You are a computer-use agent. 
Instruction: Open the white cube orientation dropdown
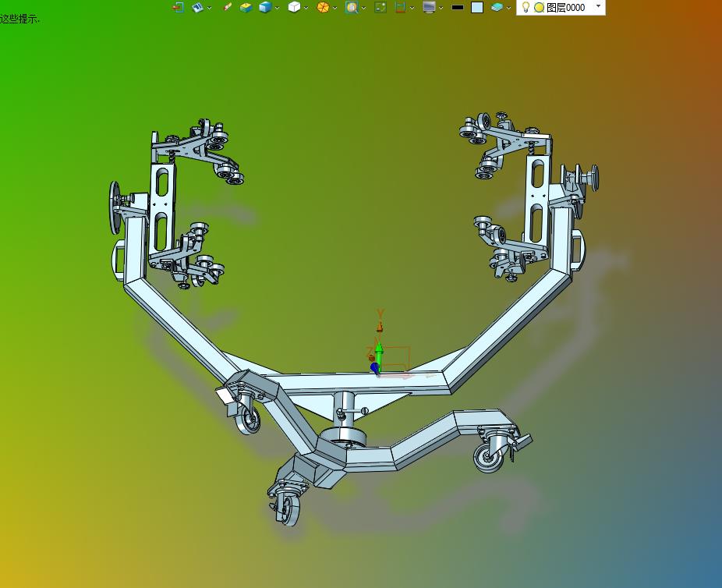306,8
